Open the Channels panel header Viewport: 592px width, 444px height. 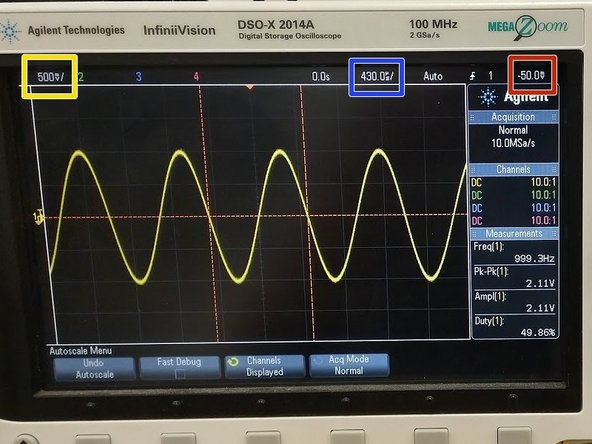click(513, 169)
